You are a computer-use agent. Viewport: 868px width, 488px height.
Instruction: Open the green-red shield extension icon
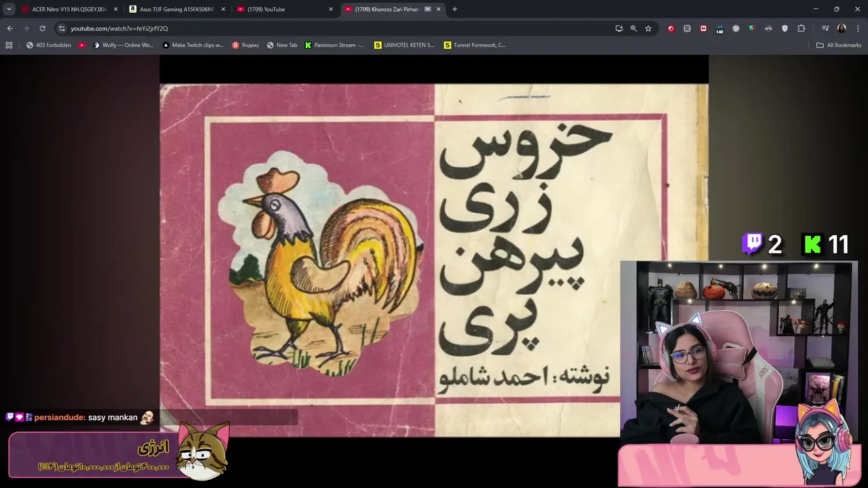coord(752,28)
